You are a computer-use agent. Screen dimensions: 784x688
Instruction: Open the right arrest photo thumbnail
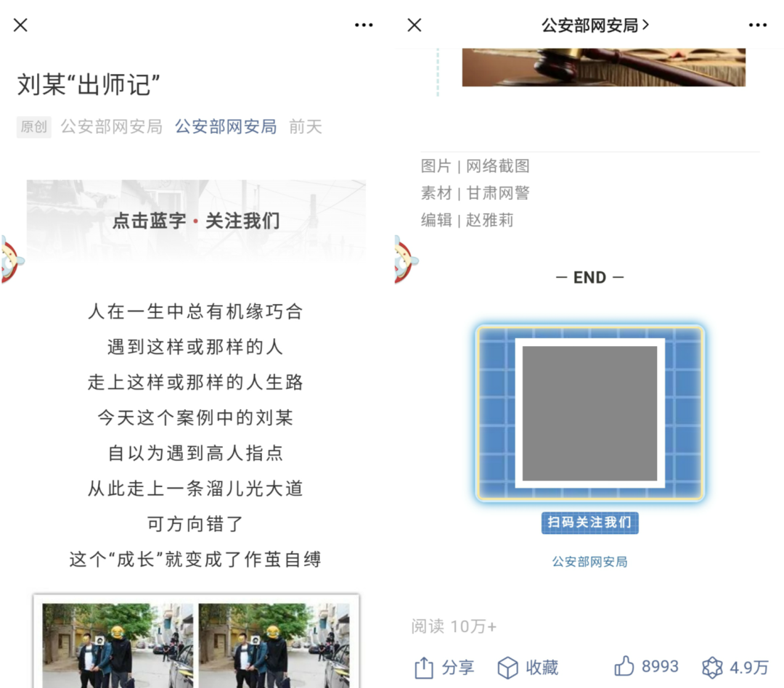click(274, 645)
